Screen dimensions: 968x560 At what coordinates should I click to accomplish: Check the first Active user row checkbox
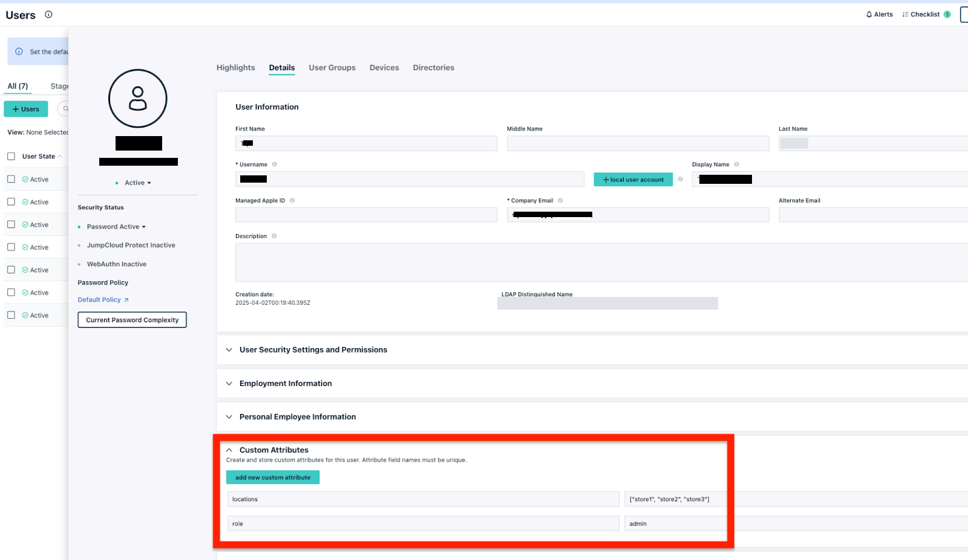point(11,179)
